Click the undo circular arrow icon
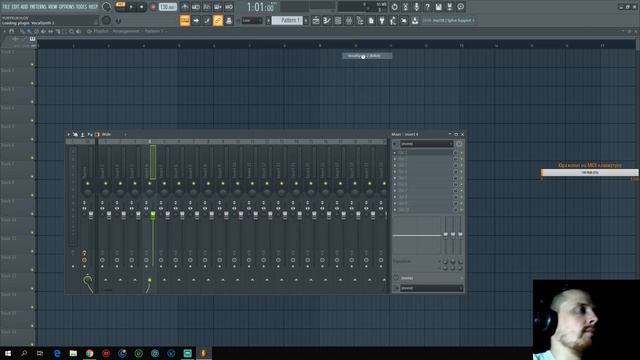 point(394,7)
